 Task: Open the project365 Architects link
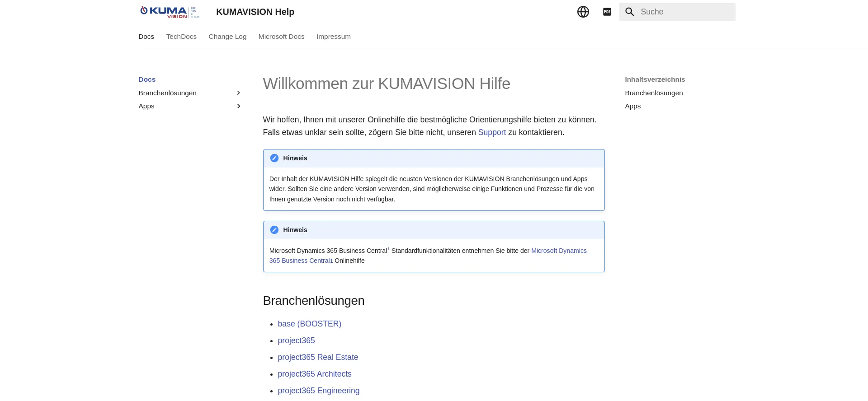click(x=315, y=374)
